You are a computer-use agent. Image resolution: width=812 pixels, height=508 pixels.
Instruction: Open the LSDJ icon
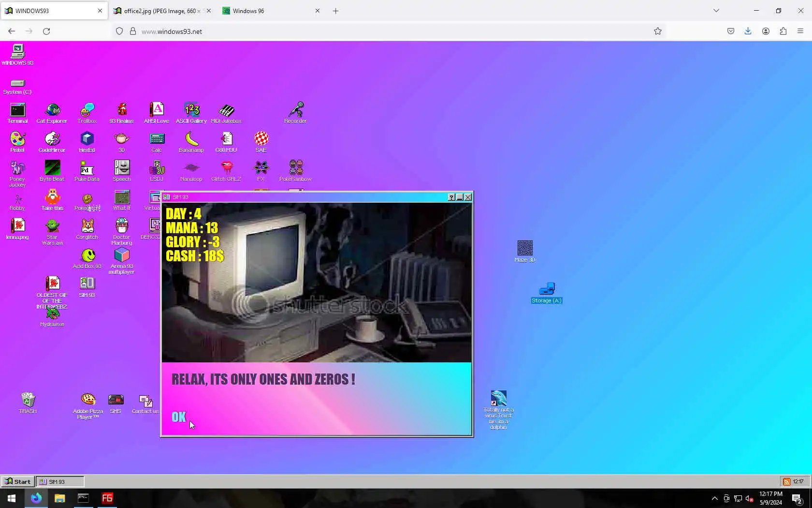(x=157, y=171)
